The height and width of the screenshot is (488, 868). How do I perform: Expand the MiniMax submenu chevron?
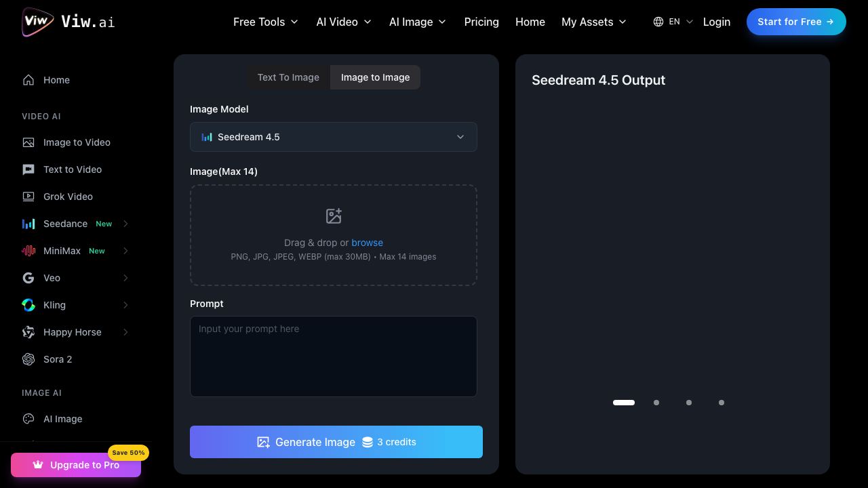click(x=125, y=251)
